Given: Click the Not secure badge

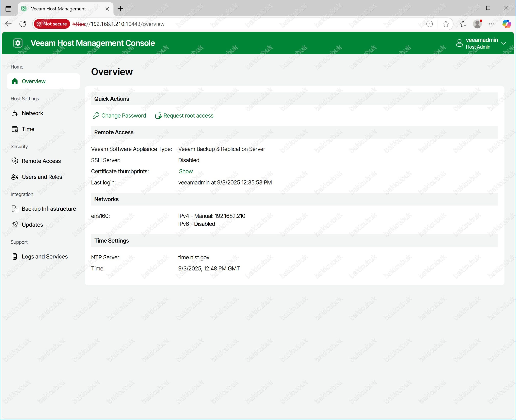Looking at the screenshot, I should (x=52, y=24).
